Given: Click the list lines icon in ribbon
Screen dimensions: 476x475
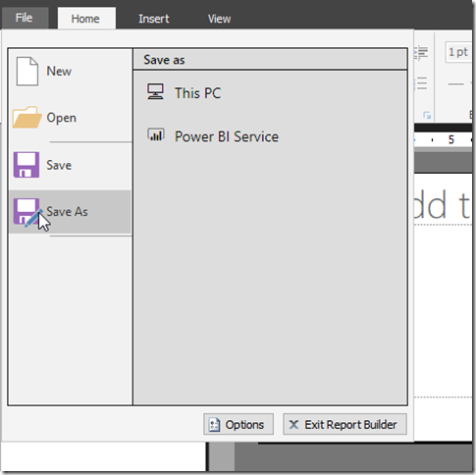Looking at the screenshot, I should coord(421,83).
